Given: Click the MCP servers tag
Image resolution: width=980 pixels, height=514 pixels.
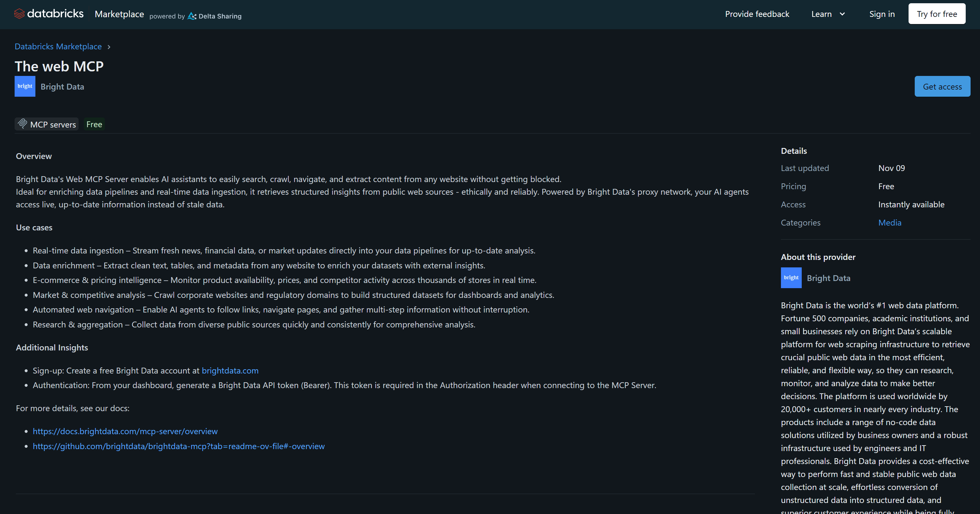Looking at the screenshot, I should click(x=47, y=124).
